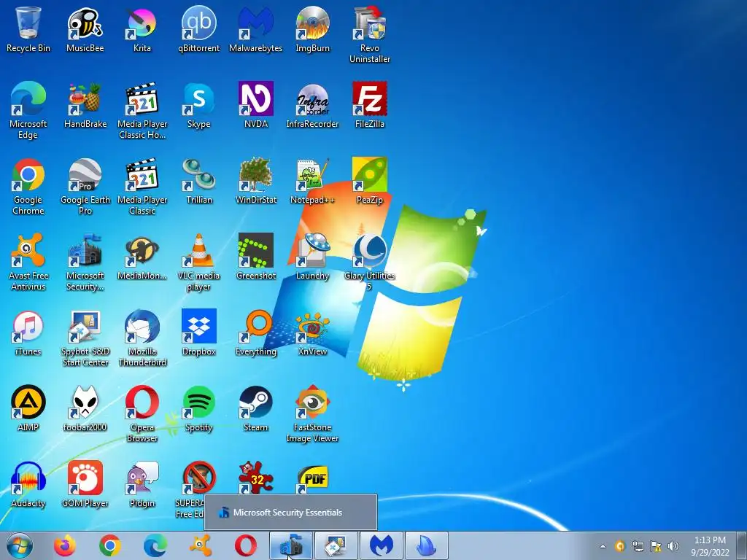Select the Launchy desktop icon
This screenshot has height=560, width=747.
[x=312, y=257]
